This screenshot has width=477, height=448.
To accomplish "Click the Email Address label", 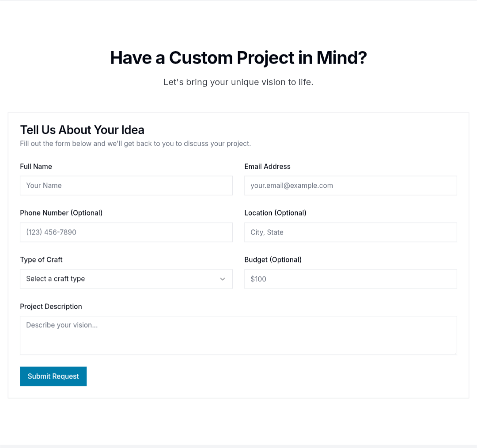I will [x=267, y=167].
